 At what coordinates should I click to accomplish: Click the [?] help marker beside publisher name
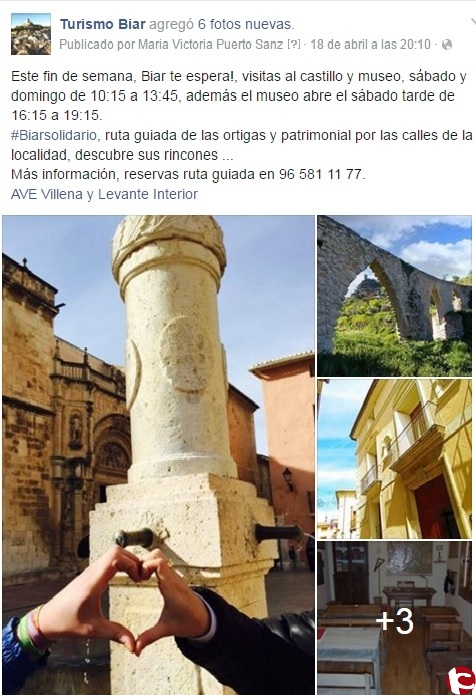click(x=293, y=44)
